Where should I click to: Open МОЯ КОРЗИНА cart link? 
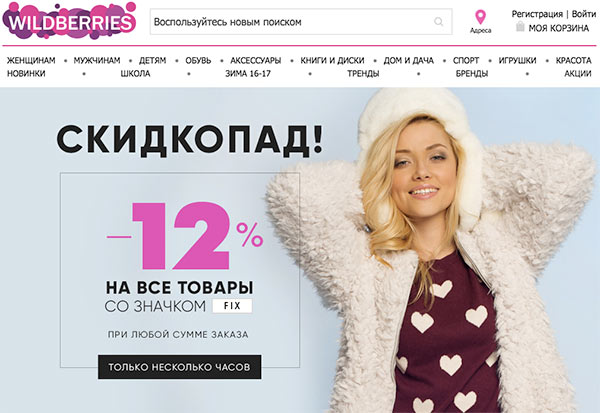click(558, 28)
